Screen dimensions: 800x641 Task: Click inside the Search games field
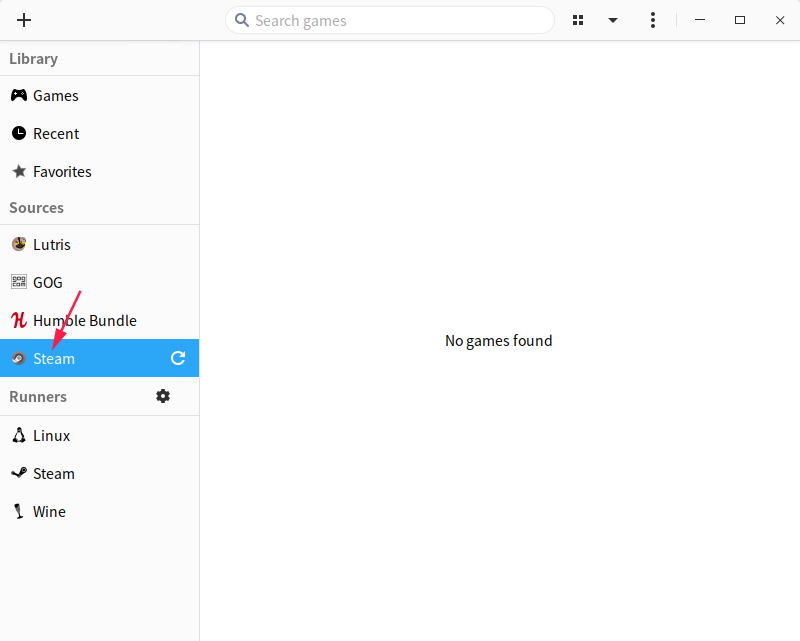(x=390, y=20)
